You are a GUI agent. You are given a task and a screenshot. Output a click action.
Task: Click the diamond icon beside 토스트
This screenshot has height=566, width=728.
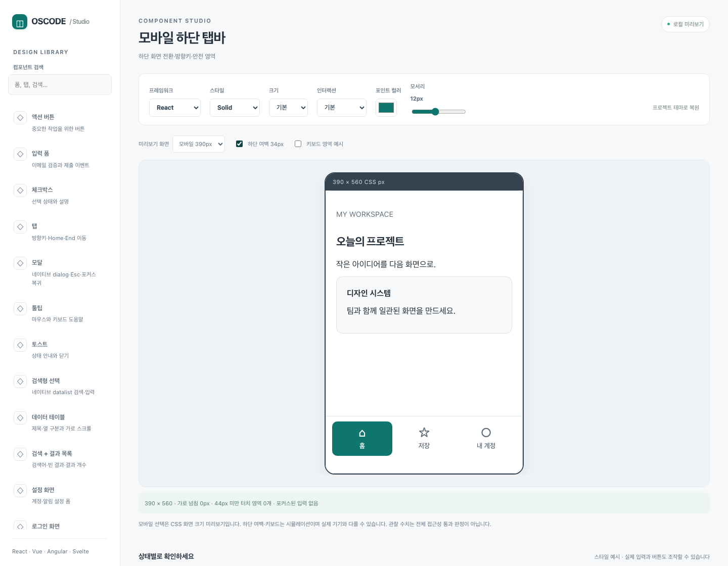[20, 345]
